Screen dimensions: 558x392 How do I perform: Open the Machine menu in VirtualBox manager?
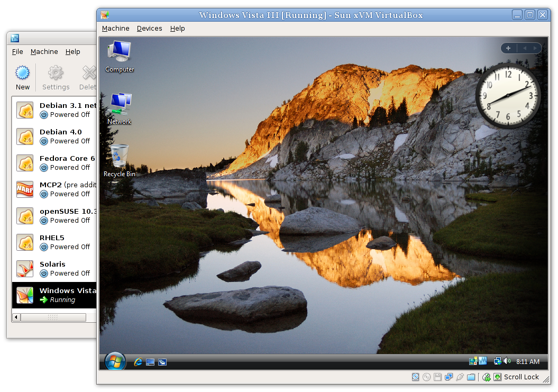point(44,52)
